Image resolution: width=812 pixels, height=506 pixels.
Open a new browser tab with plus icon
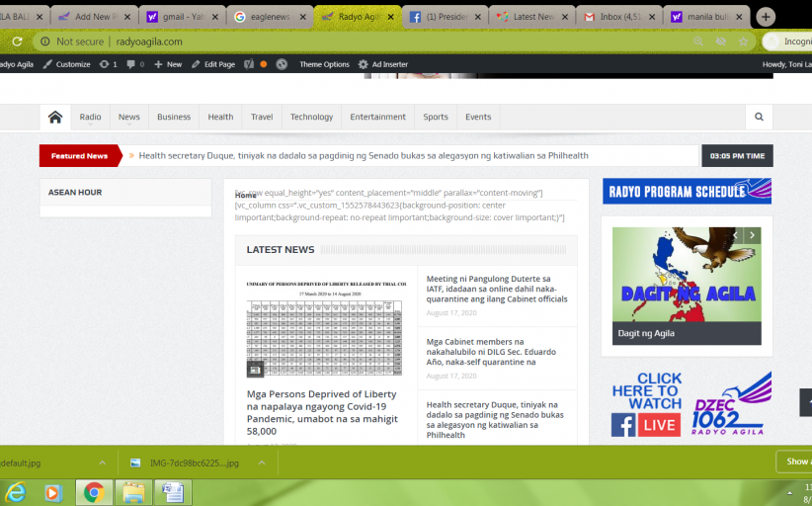click(767, 17)
